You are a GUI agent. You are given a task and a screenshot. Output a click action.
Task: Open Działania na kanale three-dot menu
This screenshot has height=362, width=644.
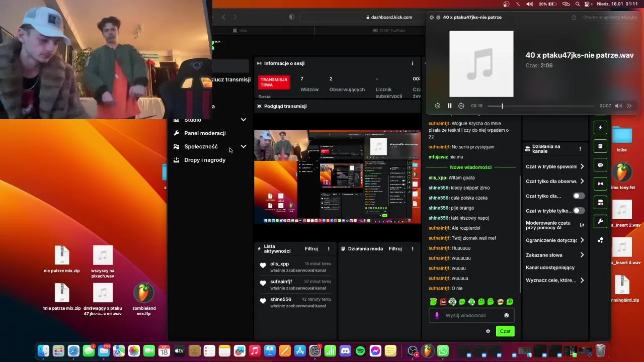[x=580, y=149]
